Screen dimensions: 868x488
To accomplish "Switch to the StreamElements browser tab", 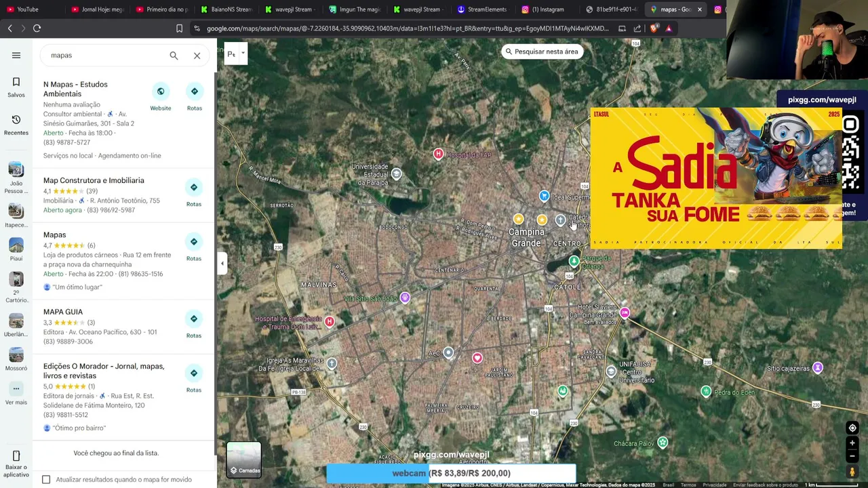I will (x=482, y=9).
